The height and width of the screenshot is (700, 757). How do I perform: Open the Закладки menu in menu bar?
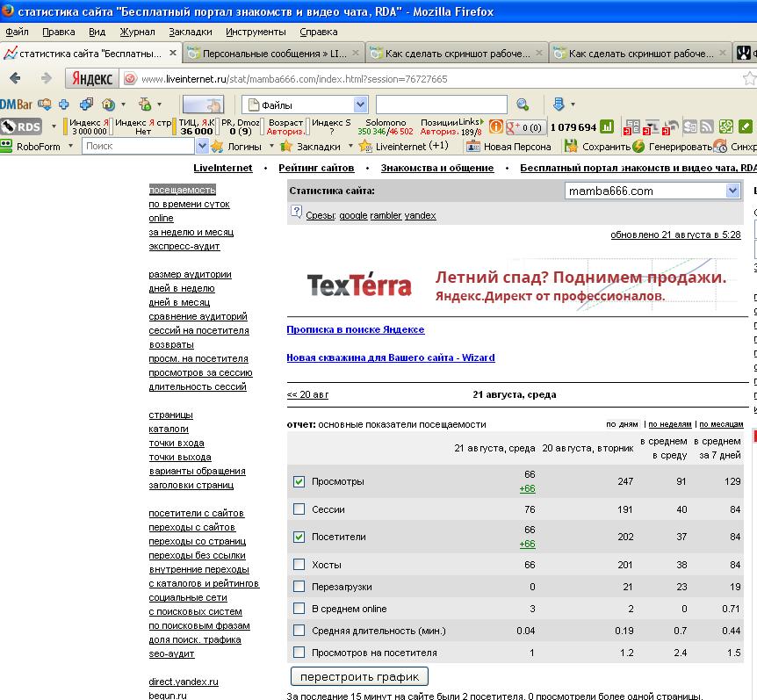click(x=191, y=32)
